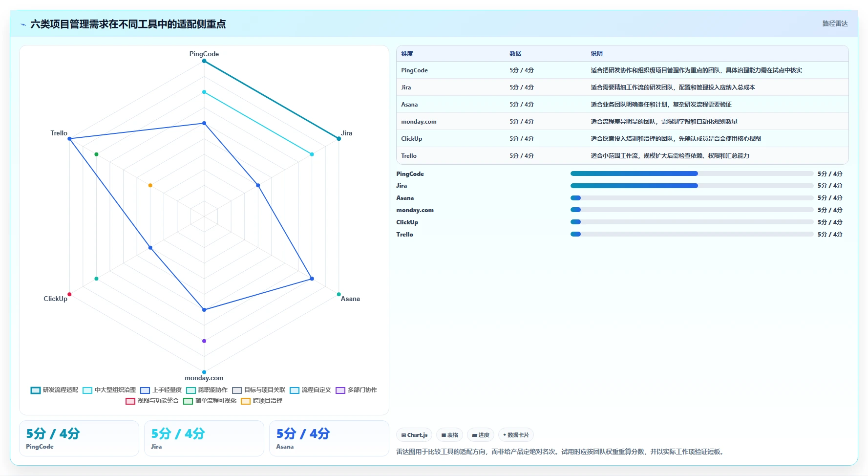
Task: Click the PingCode progress bar
Action: 692,173
